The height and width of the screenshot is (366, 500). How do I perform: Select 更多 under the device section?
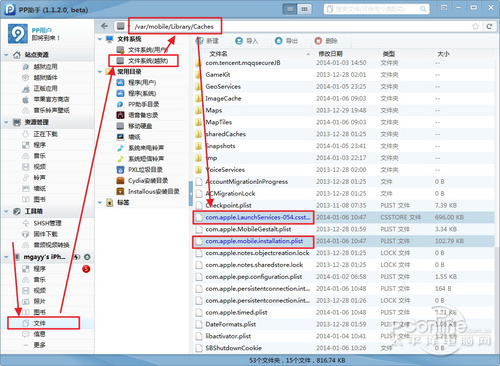pyautogui.click(x=39, y=345)
